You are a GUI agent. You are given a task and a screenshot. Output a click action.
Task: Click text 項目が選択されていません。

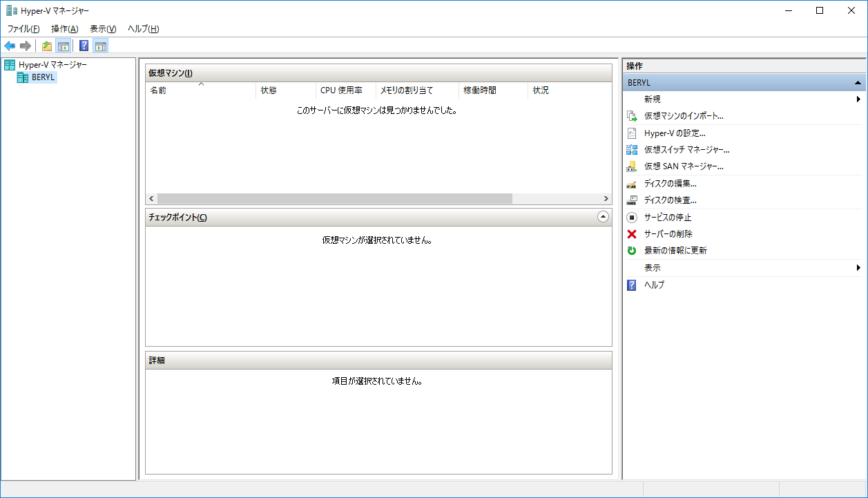(378, 381)
